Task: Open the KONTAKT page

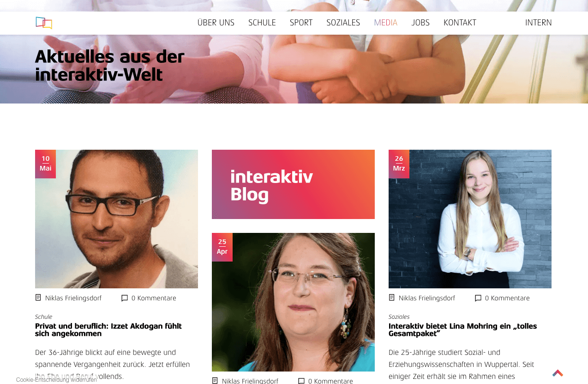Action: [460, 23]
